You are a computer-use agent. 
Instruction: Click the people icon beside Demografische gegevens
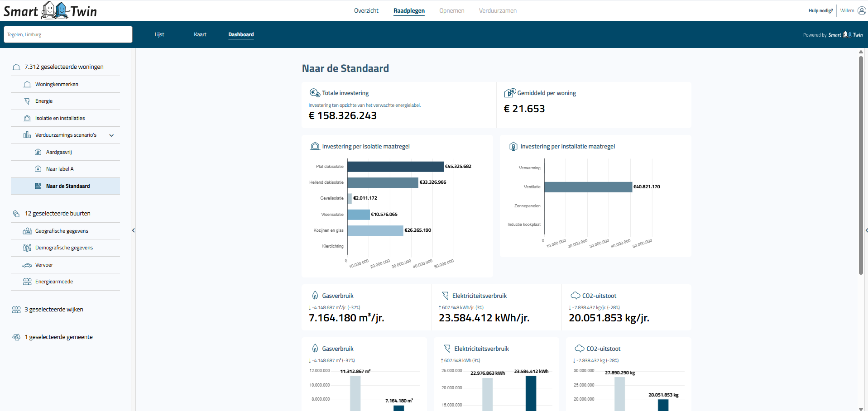27,248
